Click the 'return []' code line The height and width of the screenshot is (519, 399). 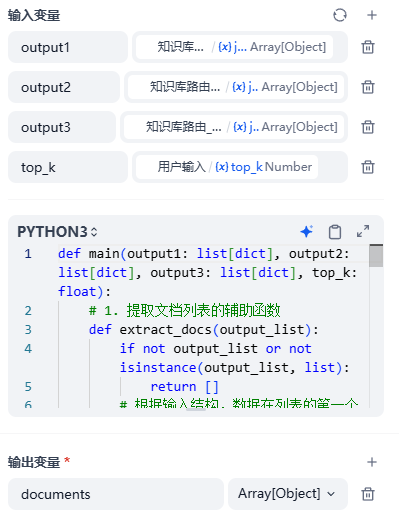tap(184, 387)
